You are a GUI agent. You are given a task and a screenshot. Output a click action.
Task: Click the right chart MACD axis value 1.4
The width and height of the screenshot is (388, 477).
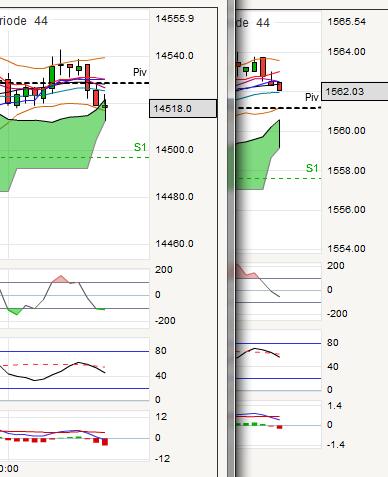(x=335, y=406)
